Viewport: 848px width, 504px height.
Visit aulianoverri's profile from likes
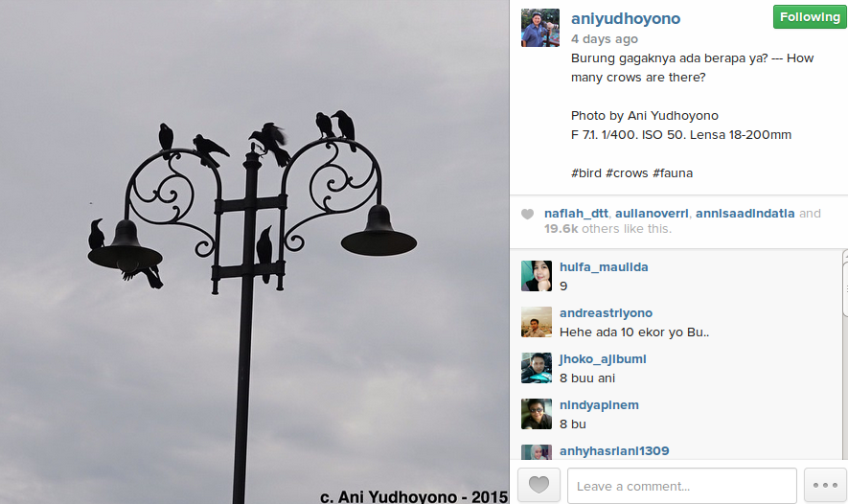652,214
